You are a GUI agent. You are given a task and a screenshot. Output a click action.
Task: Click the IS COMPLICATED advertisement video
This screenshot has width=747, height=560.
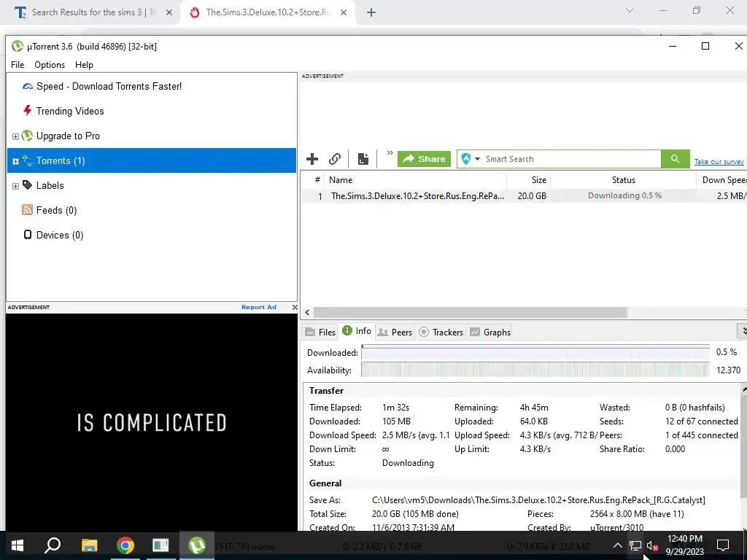(x=152, y=422)
